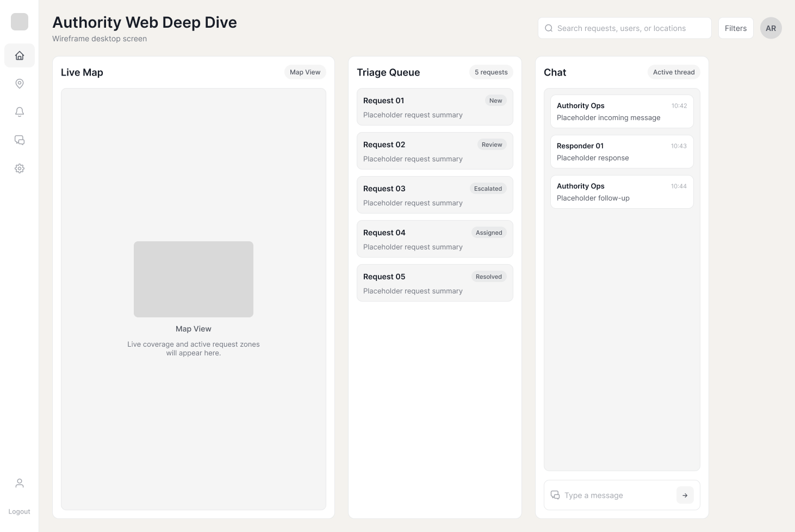Click the Triage Queue heading

click(388, 72)
